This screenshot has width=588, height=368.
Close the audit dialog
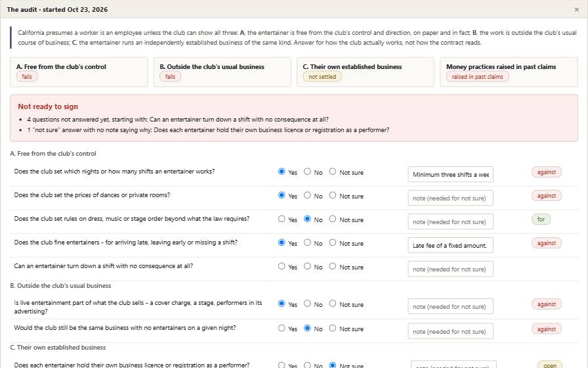pyautogui.click(x=576, y=9)
